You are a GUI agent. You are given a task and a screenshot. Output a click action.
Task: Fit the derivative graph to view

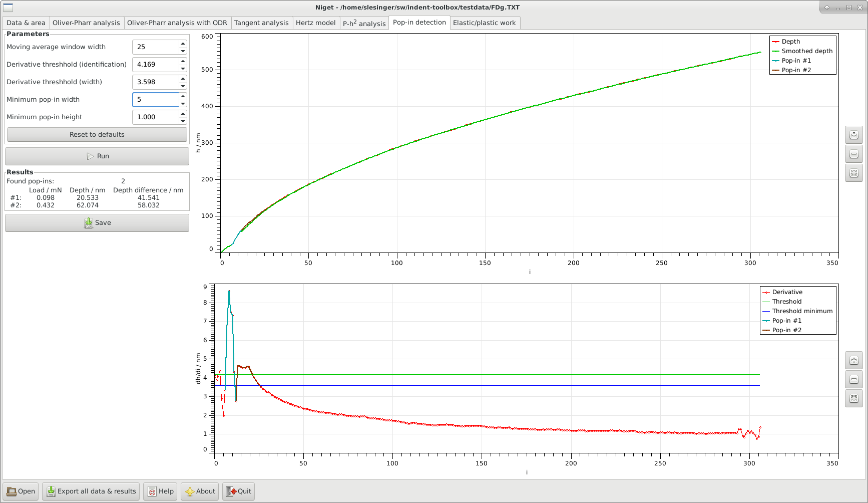[x=853, y=398]
